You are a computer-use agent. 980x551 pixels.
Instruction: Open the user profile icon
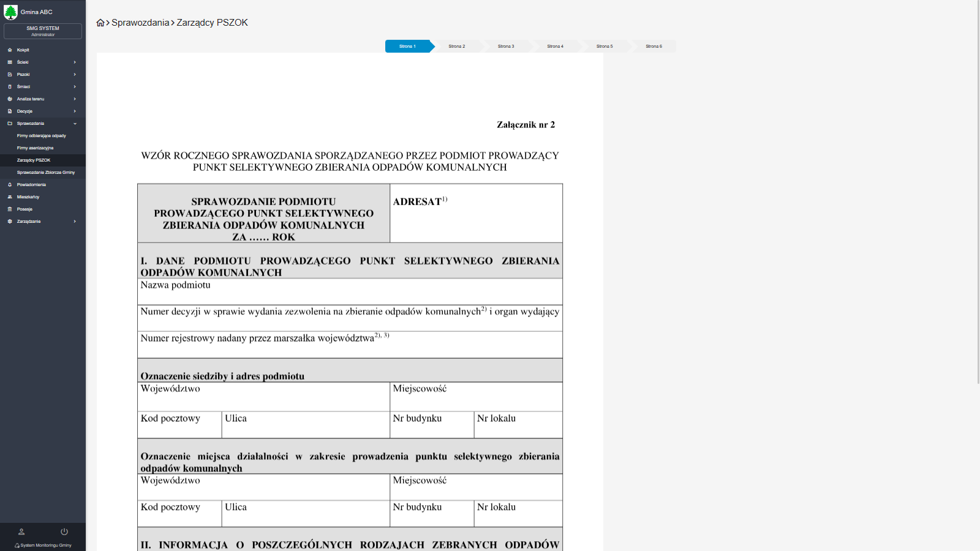[21, 531]
